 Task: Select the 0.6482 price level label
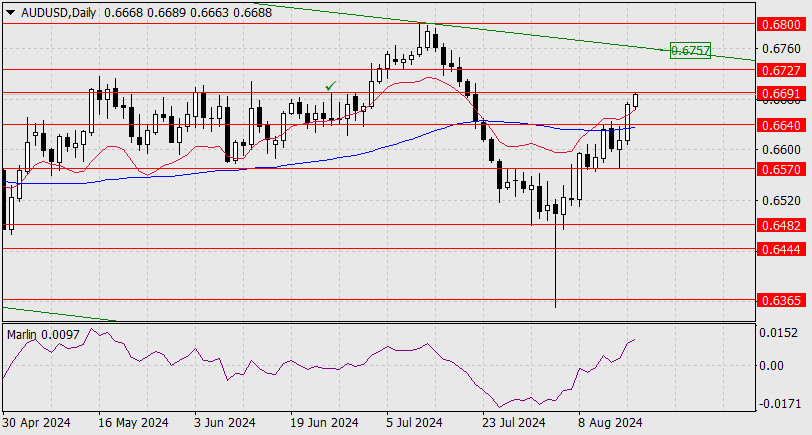[781, 225]
